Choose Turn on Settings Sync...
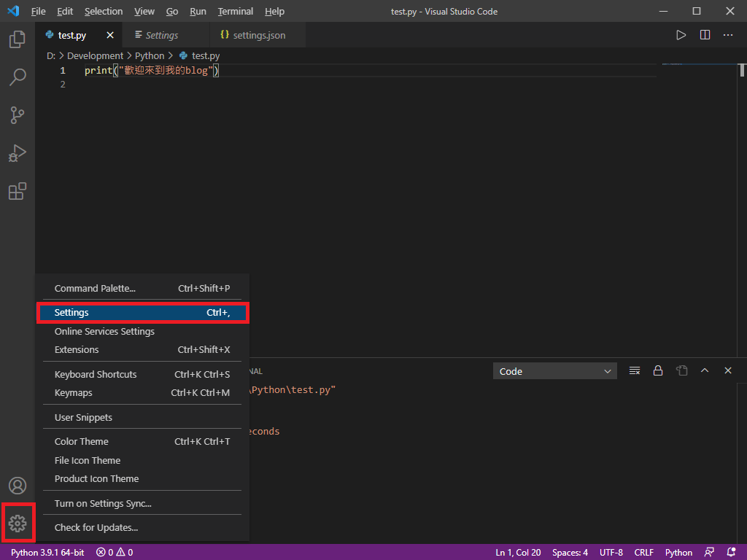 (142, 504)
